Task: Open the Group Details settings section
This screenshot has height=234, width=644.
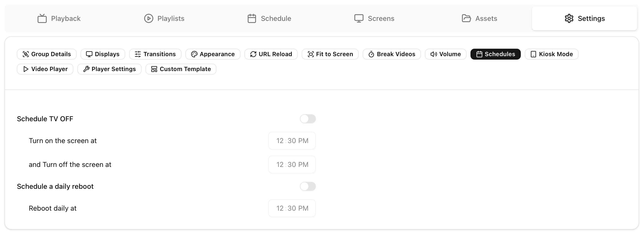Action: (47, 54)
